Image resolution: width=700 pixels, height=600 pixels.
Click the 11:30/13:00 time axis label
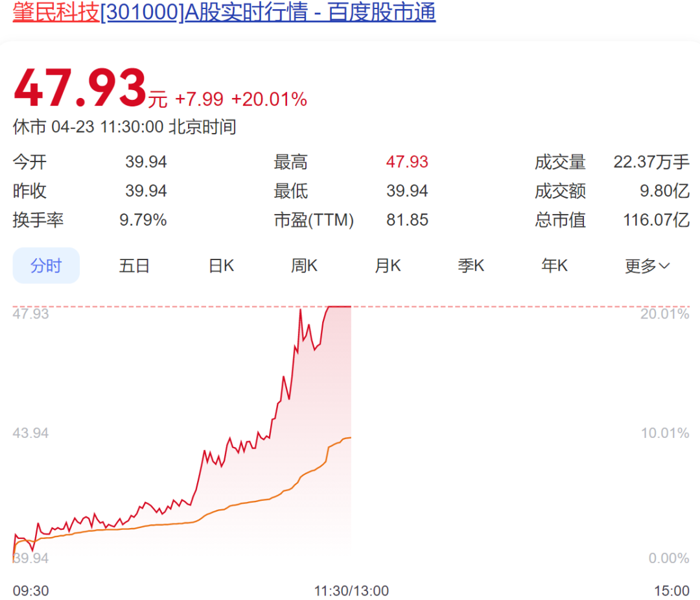(x=351, y=591)
